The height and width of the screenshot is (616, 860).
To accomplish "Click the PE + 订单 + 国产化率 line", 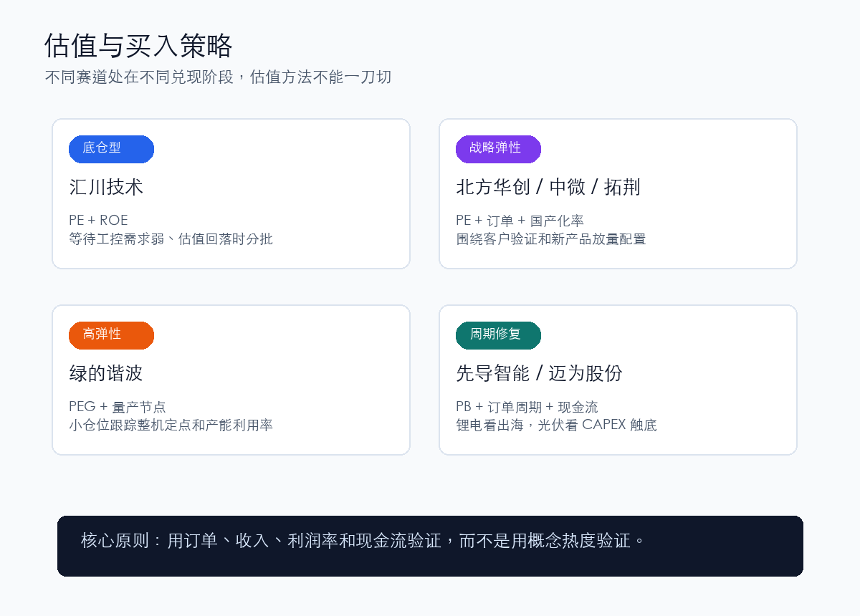I will pyautogui.click(x=520, y=220).
